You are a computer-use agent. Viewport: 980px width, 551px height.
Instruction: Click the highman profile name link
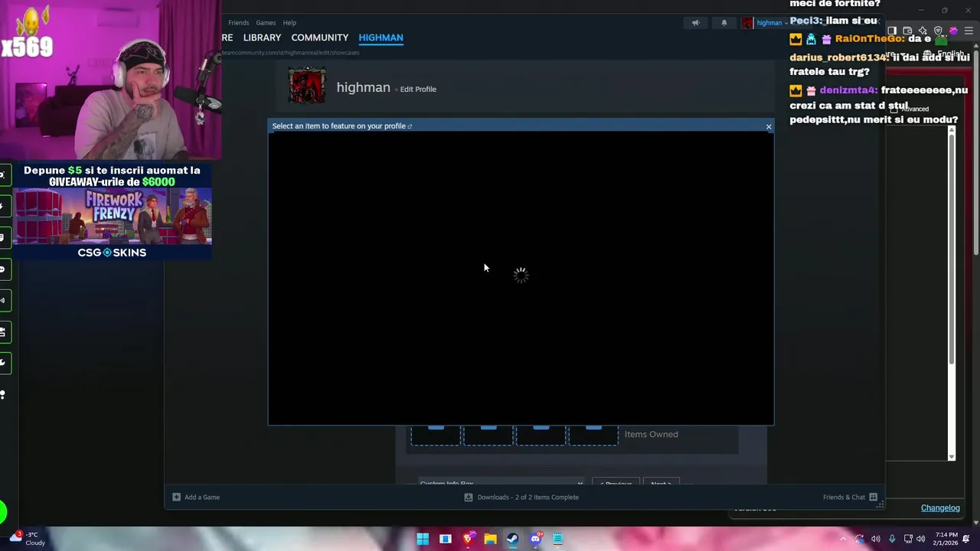[363, 87]
